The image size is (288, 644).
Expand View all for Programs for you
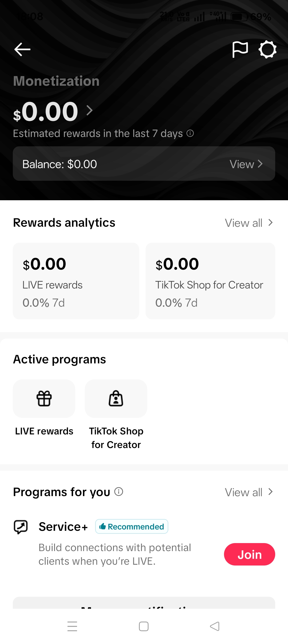tap(249, 492)
